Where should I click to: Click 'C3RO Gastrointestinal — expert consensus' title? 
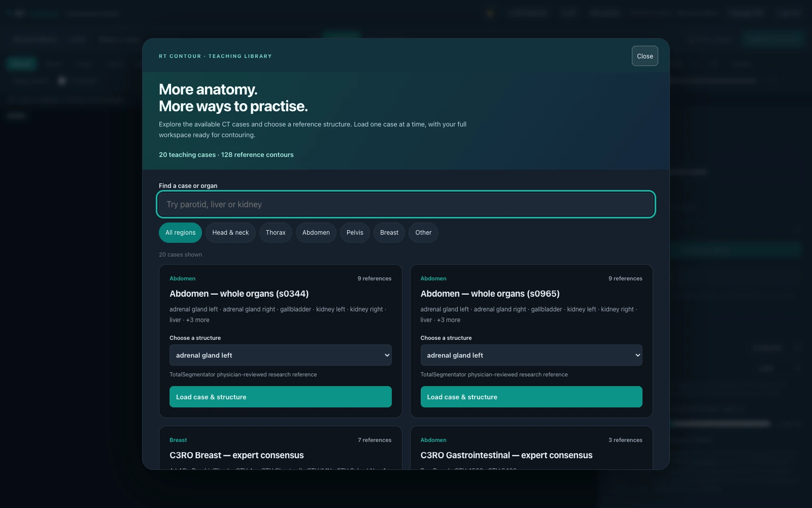click(x=506, y=455)
